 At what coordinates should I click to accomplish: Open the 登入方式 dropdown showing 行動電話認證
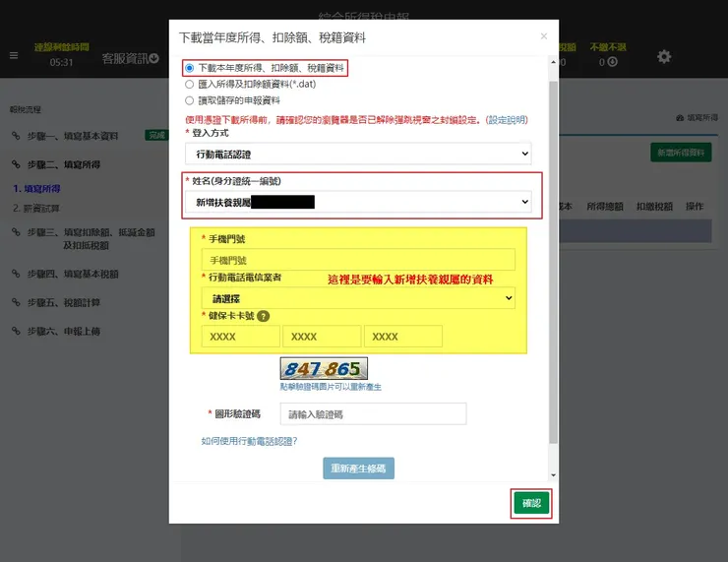(358, 154)
